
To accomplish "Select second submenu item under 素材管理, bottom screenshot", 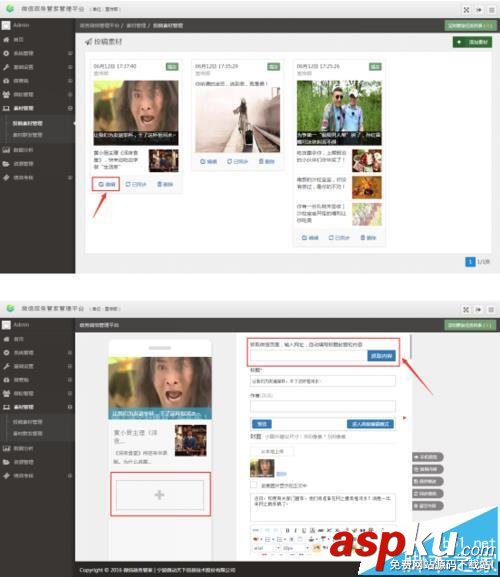I will (x=28, y=433).
